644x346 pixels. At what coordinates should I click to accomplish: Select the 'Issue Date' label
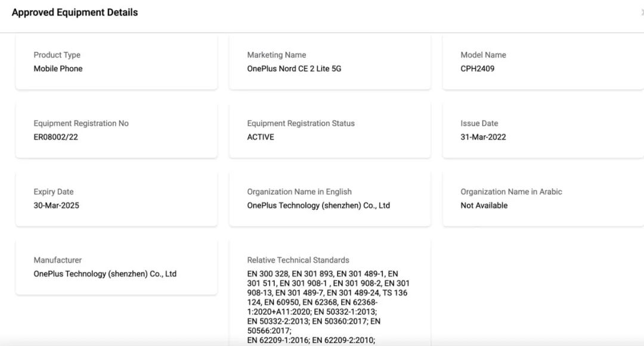pyautogui.click(x=479, y=123)
